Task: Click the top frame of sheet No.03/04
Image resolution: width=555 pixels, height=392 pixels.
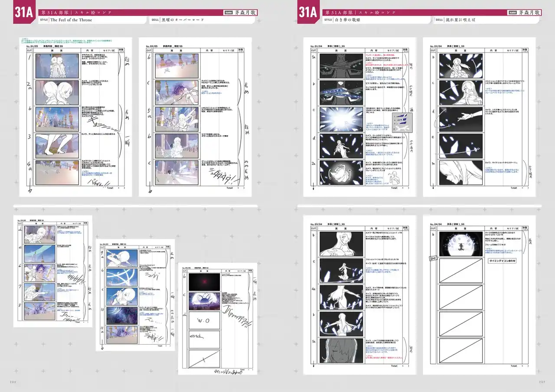Action: point(341,244)
